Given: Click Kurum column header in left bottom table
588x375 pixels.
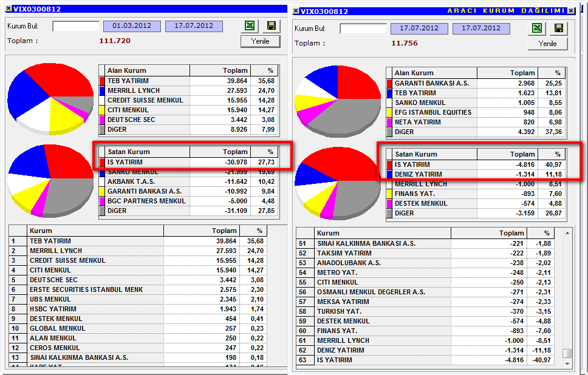Looking at the screenshot, I should point(95,231).
